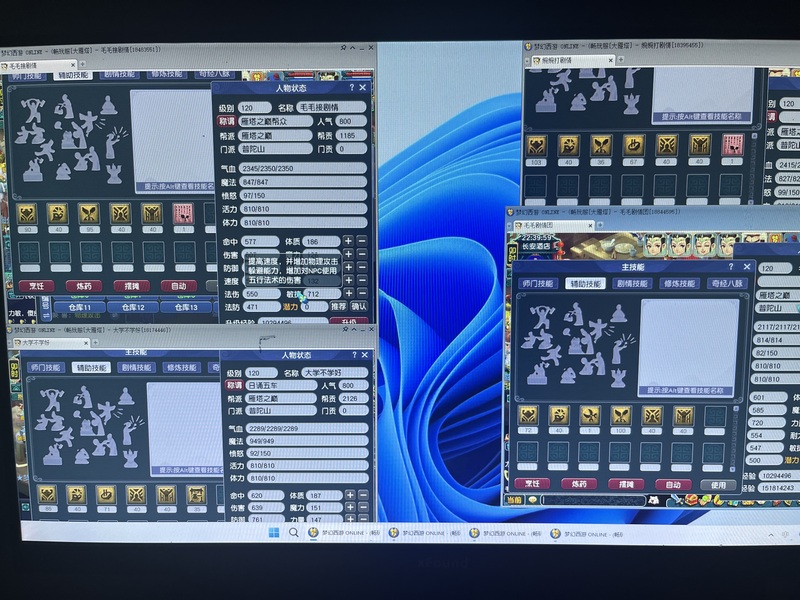Increase 体质 with plus in 毛毛接剧情 window
Image resolution: width=800 pixels, height=600 pixels.
pos(348,241)
